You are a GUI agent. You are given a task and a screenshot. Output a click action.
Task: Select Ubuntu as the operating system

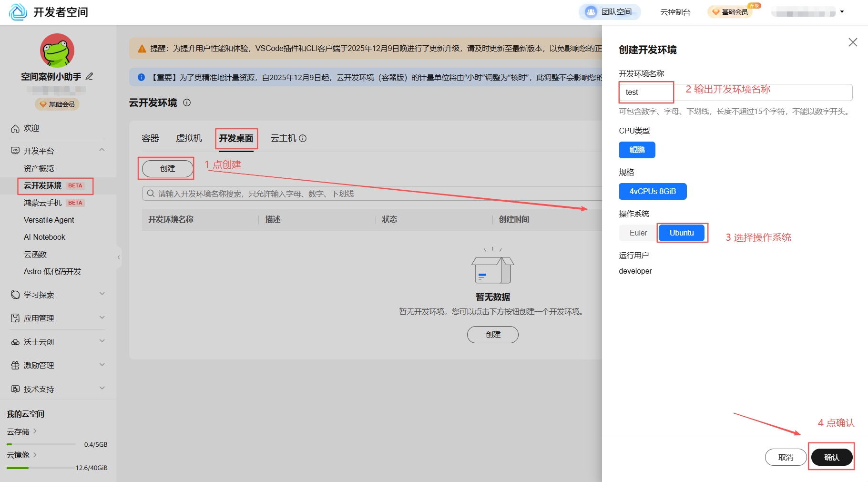681,233
